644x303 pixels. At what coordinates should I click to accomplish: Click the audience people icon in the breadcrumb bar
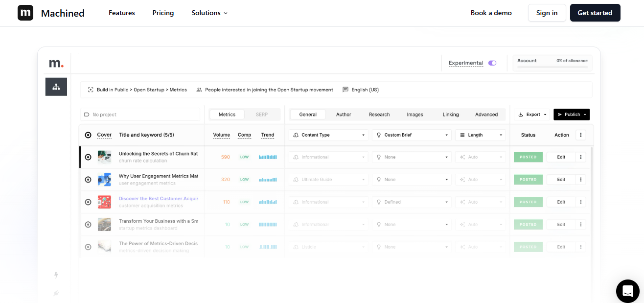coord(199,90)
